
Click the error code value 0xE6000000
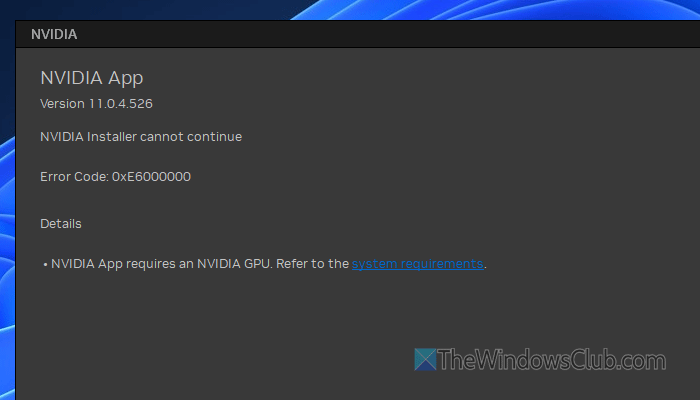tap(151, 177)
